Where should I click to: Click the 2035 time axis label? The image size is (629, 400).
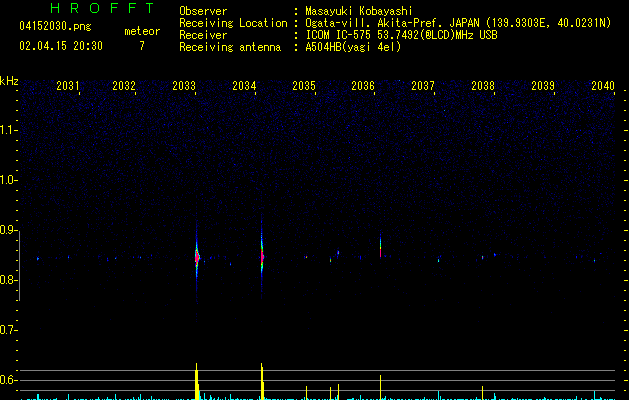click(304, 85)
